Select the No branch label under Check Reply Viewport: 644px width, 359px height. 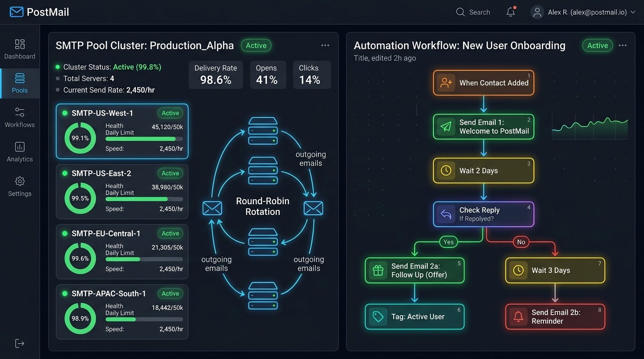(x=521, y=242)
